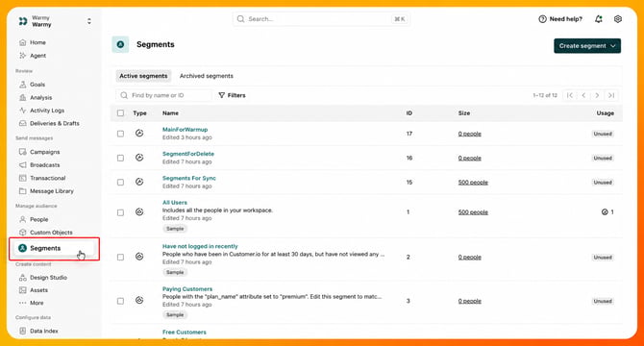Switch to the Active segments tab

pyautogui.click(x=143, y=76)
